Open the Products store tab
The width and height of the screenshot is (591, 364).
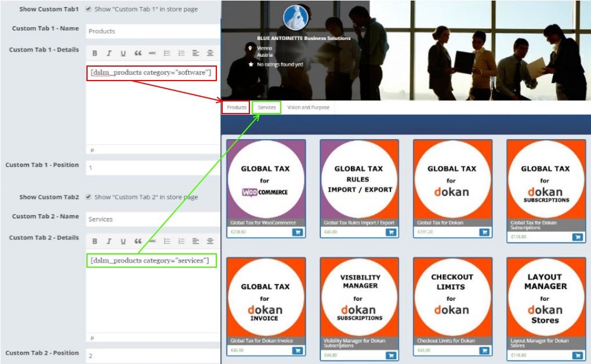pos(236,107)
